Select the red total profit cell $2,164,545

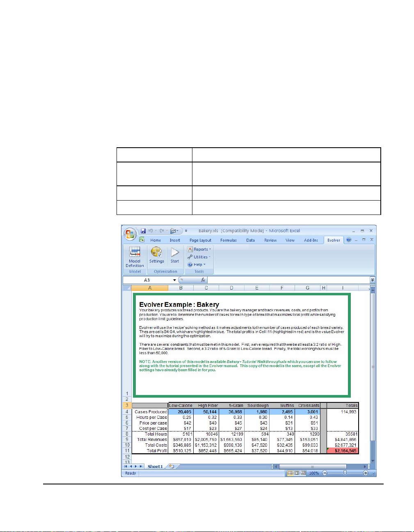pyautogui.click(x=343, y=451)
